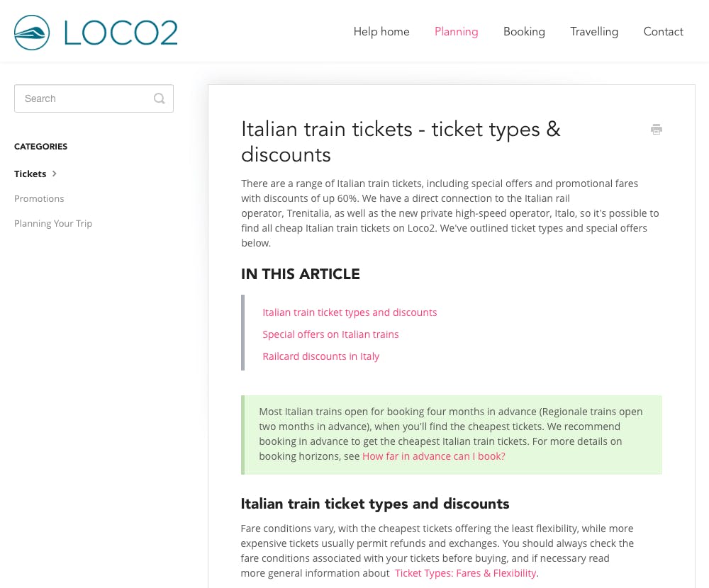Jump to Railcard discounts in Italy
The height and width of the screenshot is (588, 709).
pos(320,356)
